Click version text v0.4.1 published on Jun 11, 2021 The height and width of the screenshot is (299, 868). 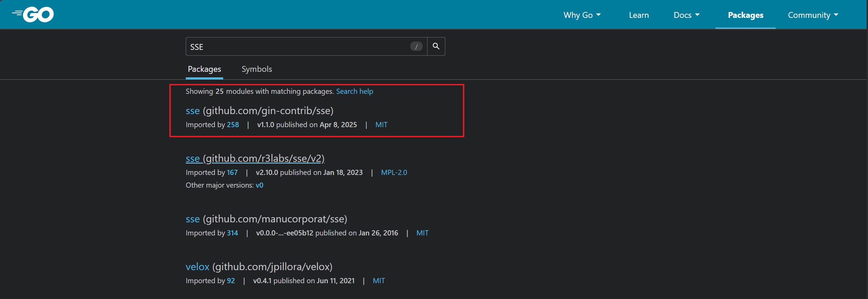(x=304, y=281)
